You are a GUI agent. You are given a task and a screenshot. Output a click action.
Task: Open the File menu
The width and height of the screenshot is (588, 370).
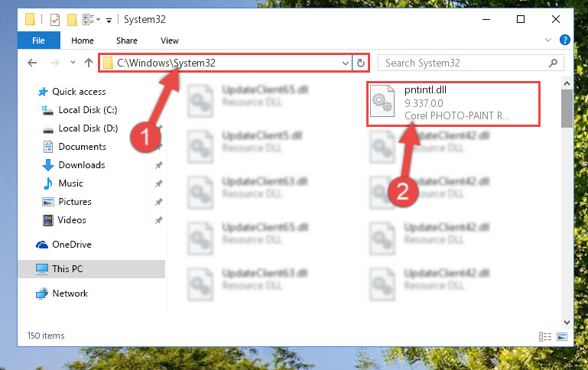pos(39,41)
